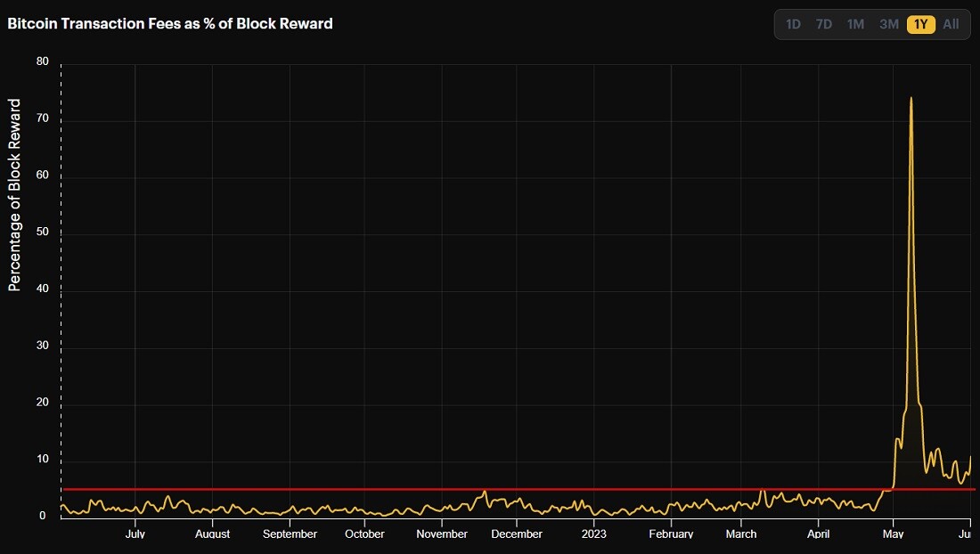The width and height of the screenshot is (980, 554).
Task: Click the 'February' x-axis label
Action: pos(671,534)
